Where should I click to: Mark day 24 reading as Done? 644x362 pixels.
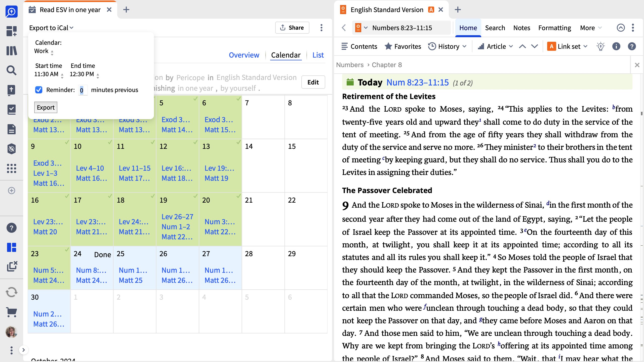pos(102,255)
